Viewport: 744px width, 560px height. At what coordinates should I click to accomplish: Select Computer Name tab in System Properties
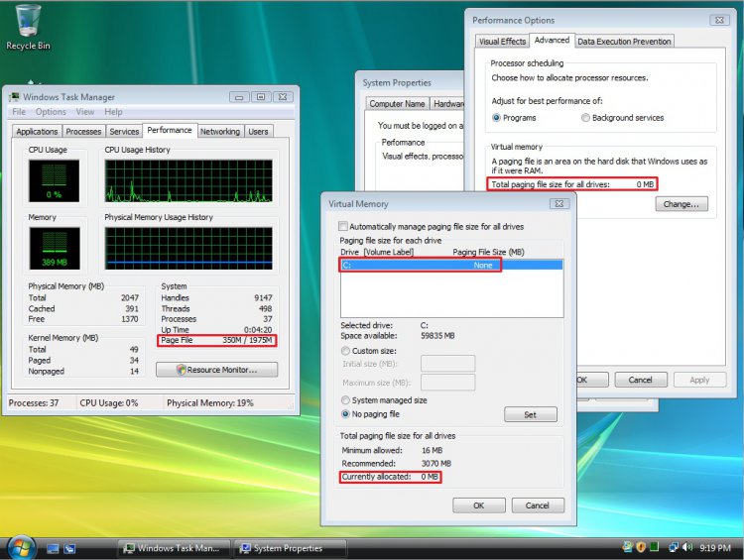pos(397,103)
